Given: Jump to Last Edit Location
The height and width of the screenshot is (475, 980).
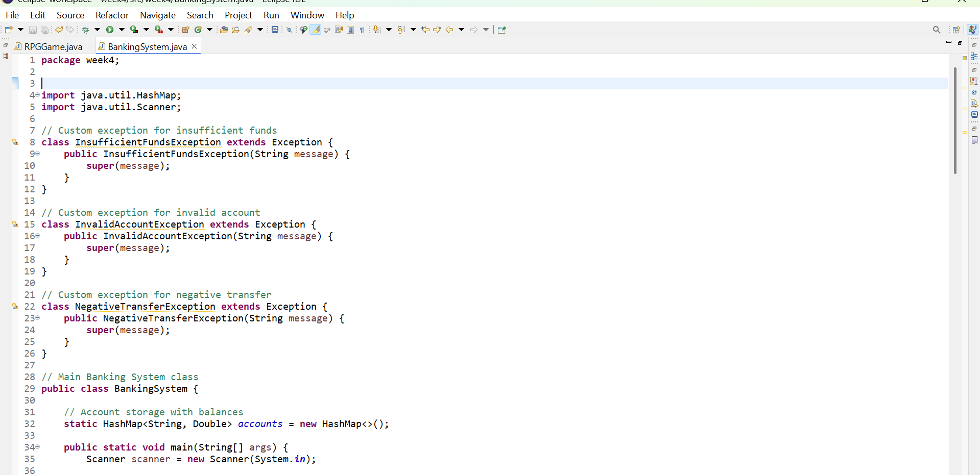Looking at the screenshot, I should 425,30.
